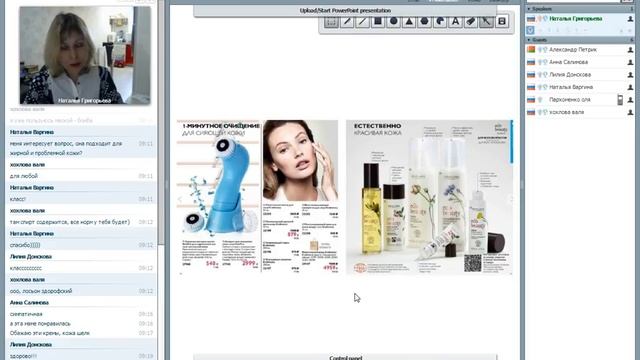Click the flag icon of Анна Салимова
The image size is (640, 360).
pyautogui.click(x=531, y=62)
